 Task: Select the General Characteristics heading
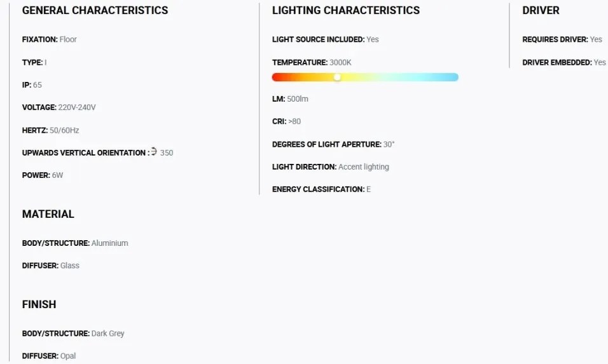(95, 10)
